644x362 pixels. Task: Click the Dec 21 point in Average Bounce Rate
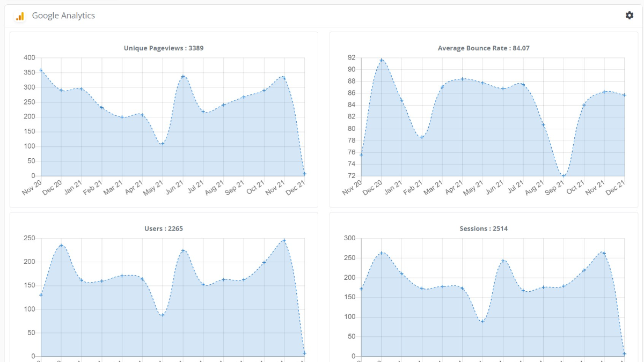coord(624,95)
